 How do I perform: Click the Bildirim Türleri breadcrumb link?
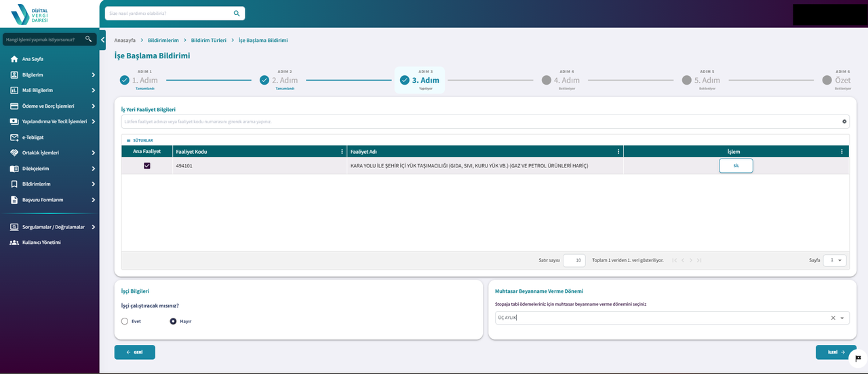209,41
